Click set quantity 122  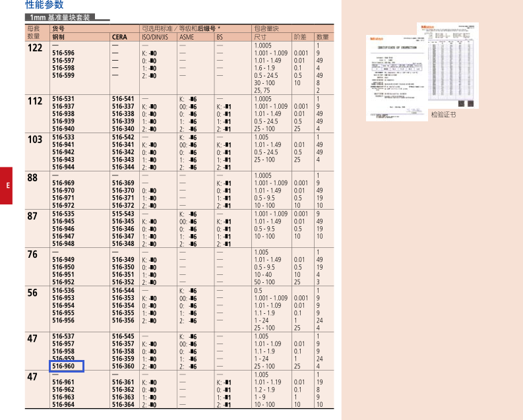(x=35, y=48)
